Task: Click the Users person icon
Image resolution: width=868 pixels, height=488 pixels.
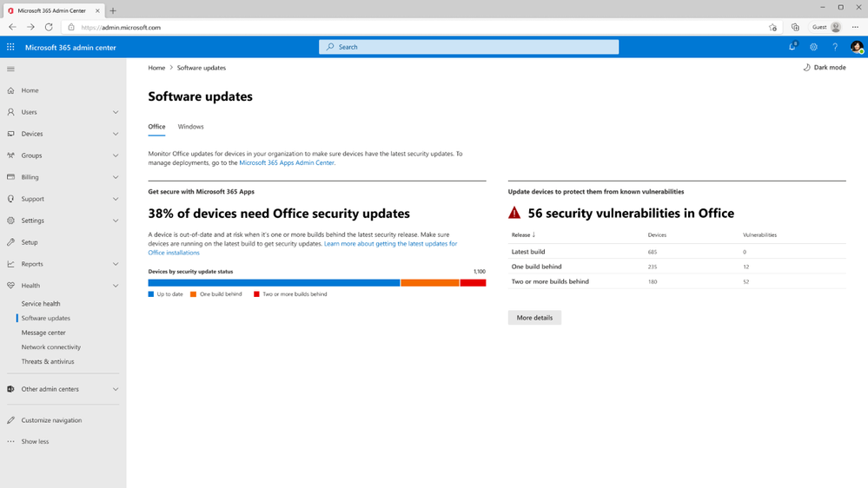Action: (x=10, y=112)
